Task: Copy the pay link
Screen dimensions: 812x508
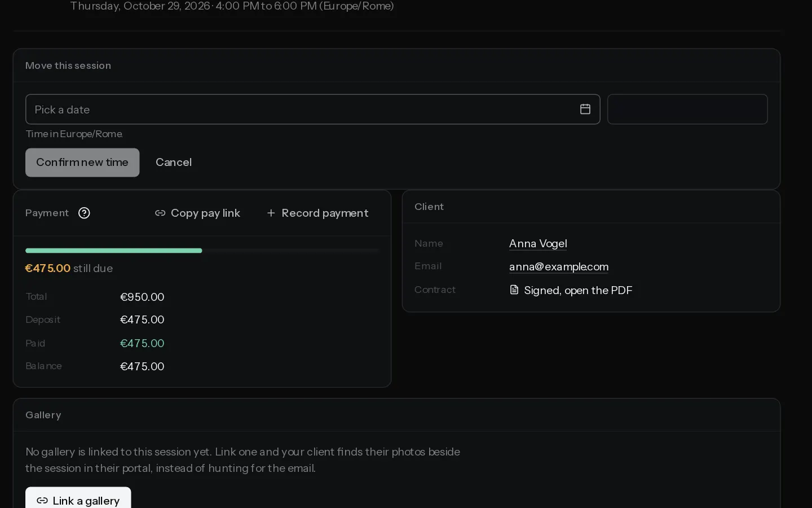Action: point(197,213)
